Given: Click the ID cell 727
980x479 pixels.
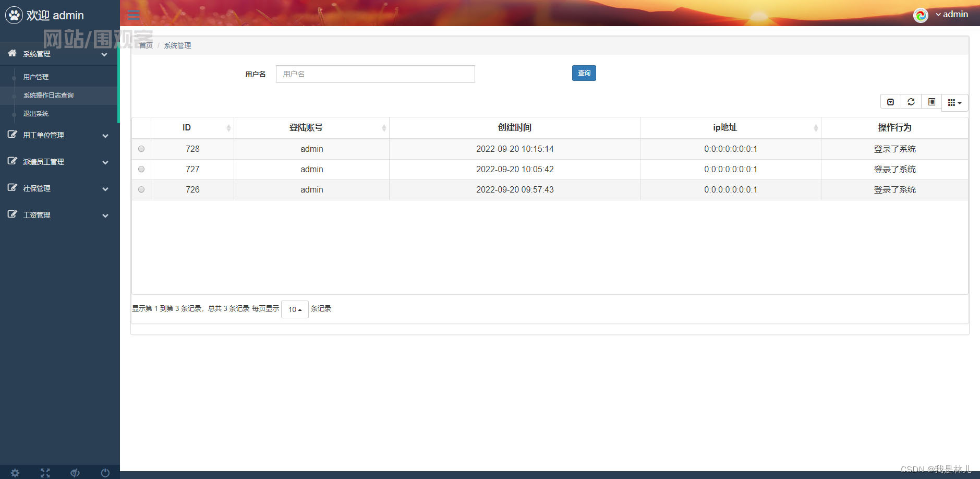Looking at the screenshot, I should [192, 169].
